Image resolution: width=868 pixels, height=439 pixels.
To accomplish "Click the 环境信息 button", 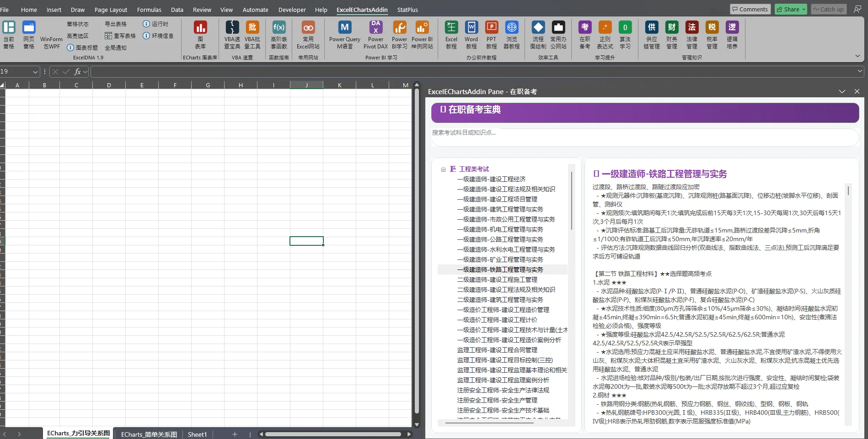I will click(158, 36).
